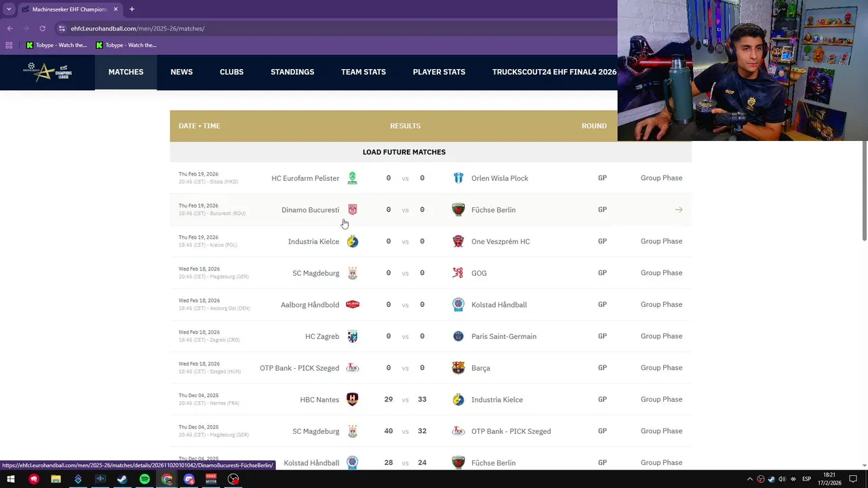Select Group Phase in HC Zagreb row
Viewport: 868px width, 488px height.
661,336
